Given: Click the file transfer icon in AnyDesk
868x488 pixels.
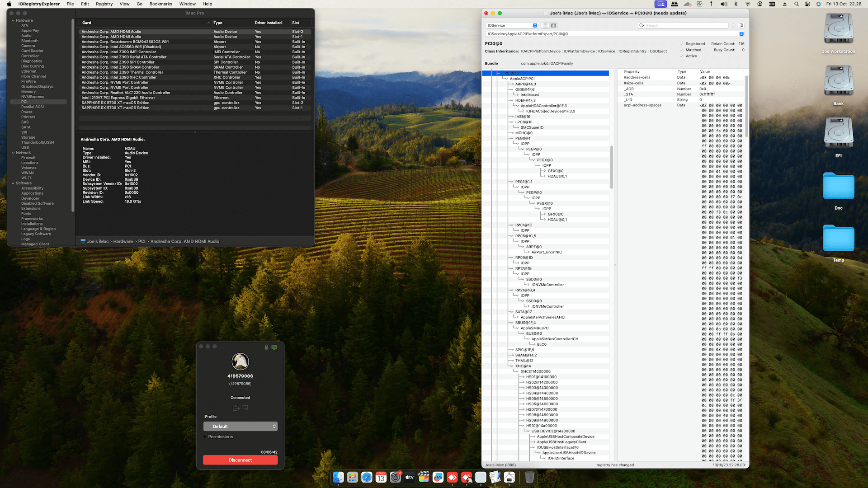Looking at the screenshot, I should (x=236, y=408).
